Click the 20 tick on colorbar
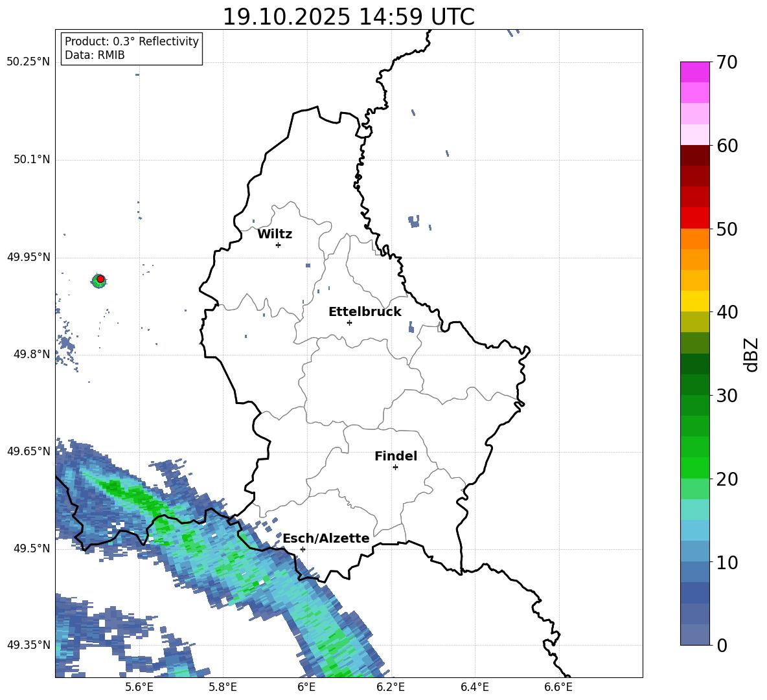The image size is (767, 700). pyautogui.click(x=727, y=479)
